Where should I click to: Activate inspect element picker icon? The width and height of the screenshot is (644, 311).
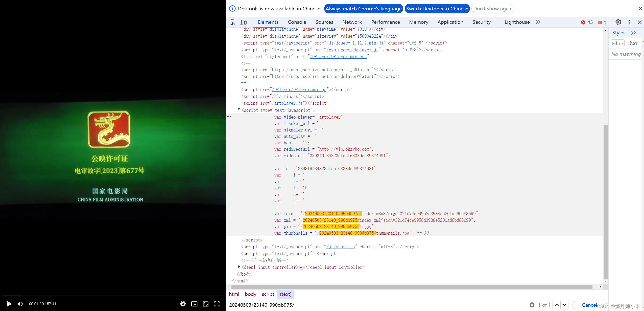[232, 22]
